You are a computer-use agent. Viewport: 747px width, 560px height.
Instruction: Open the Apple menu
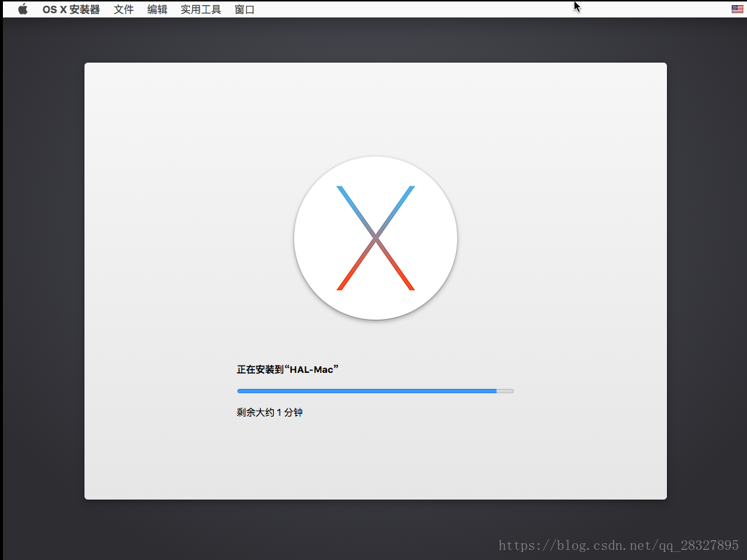coord(23,9)
